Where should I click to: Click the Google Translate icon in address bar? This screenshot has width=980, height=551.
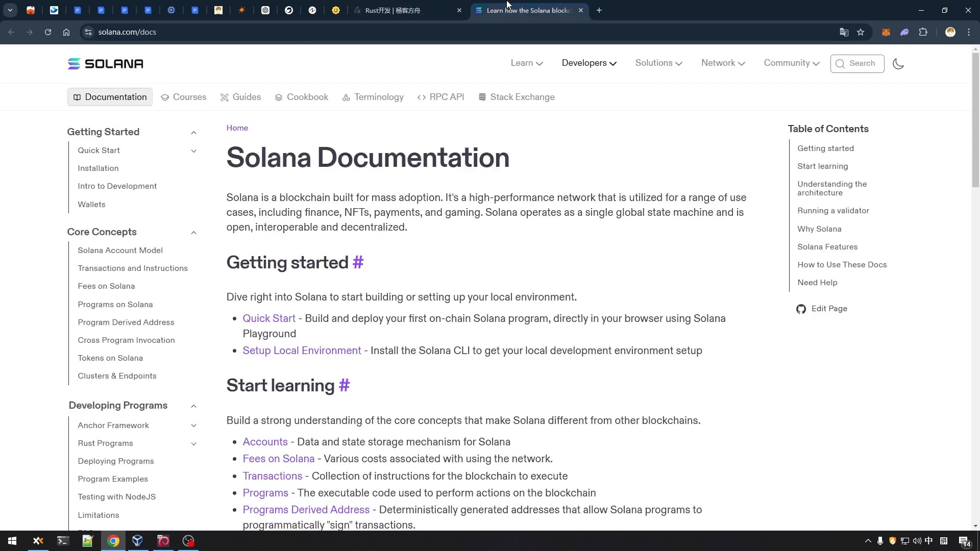(844, 32)
